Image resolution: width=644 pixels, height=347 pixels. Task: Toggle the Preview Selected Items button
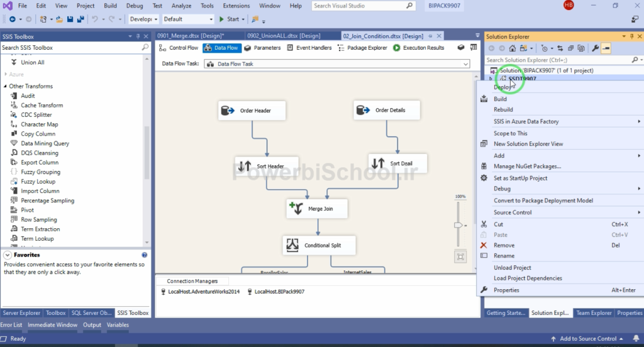click(x=606, y=48)
